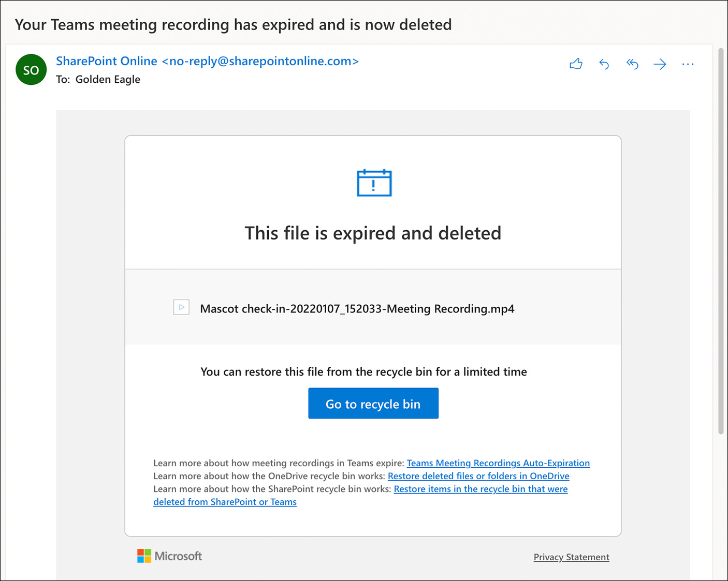Reply to the SharePoint Online email
Screen dimensions: 728x581
coord(604,64)
